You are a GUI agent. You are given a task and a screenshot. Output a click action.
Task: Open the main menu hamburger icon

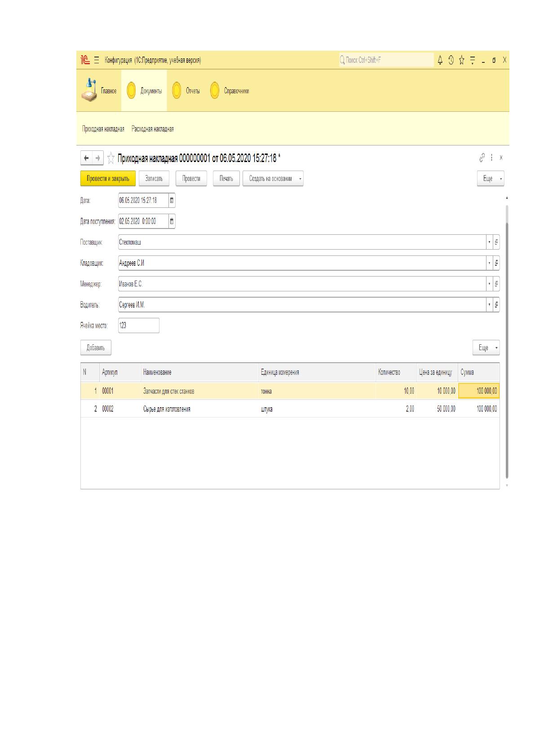click(x=97, y=60)
